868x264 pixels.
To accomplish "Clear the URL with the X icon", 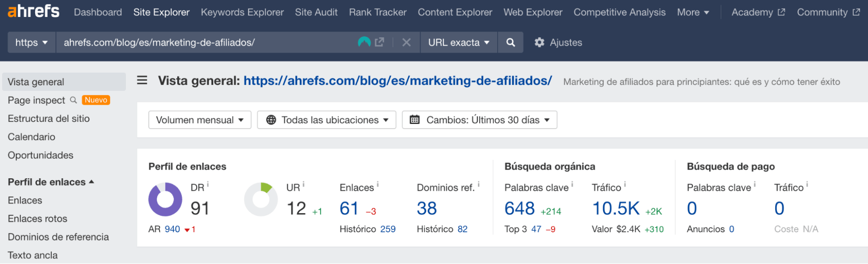I will [406, 43].
